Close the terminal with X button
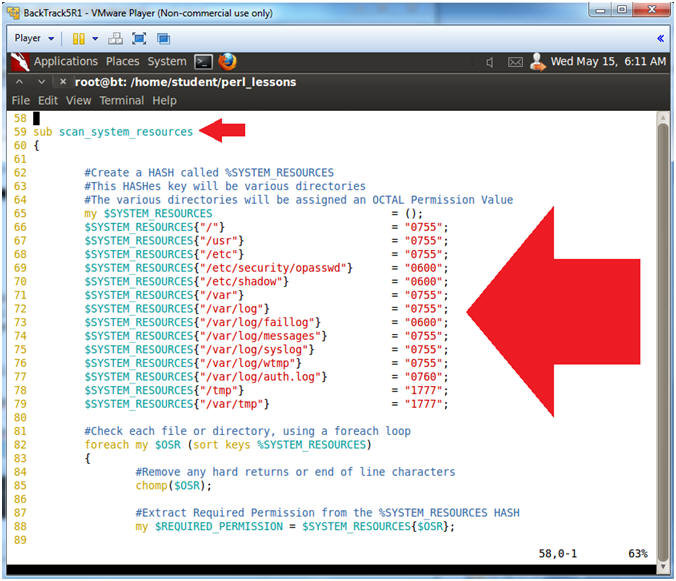Viewport: 676px width, 581px height. pos(63,81)
